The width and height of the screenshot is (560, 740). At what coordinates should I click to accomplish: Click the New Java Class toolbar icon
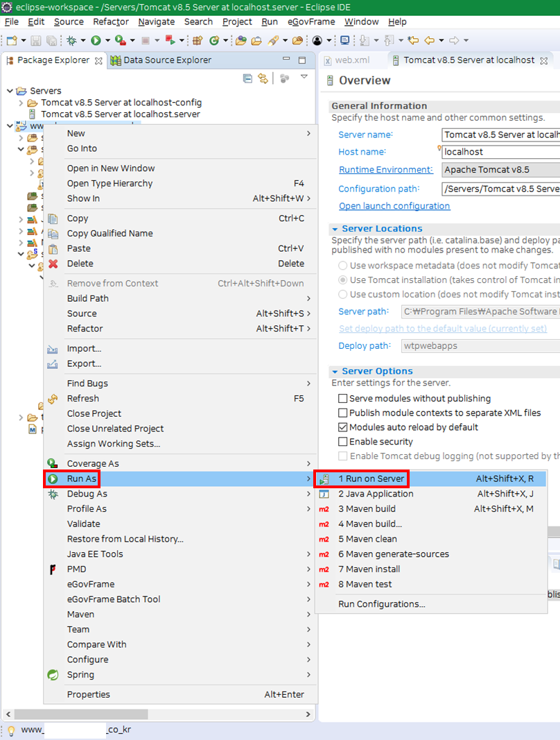pos(215,41)
